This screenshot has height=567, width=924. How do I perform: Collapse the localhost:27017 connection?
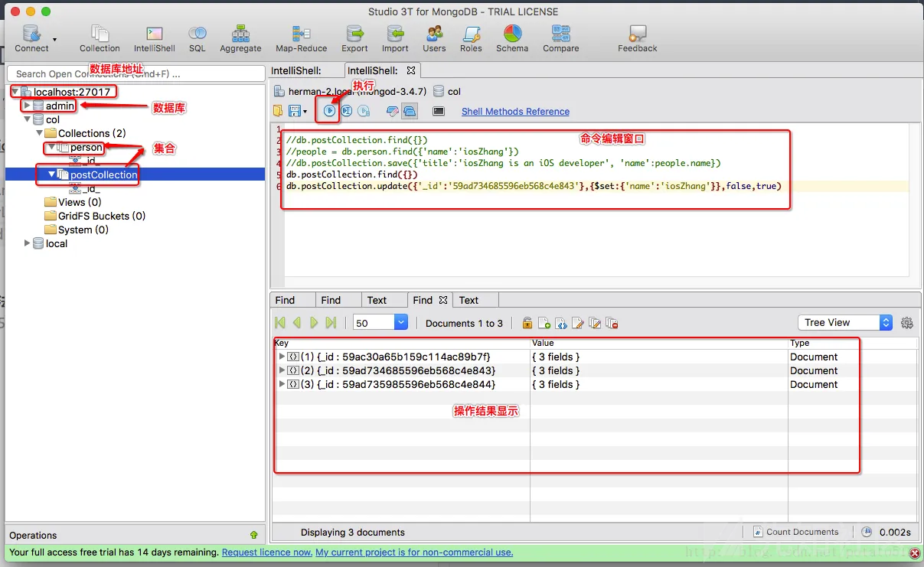[x=15, y=92]
